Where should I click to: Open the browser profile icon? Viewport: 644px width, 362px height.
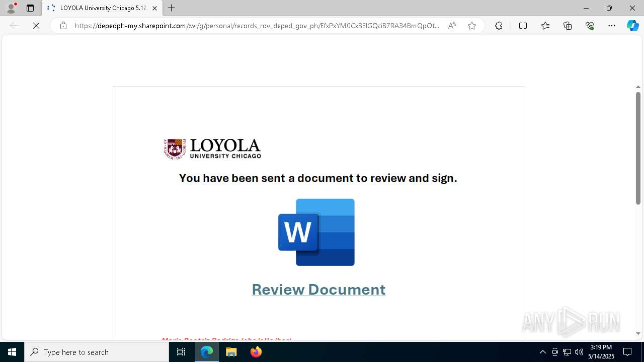click(x=11, y=8)
